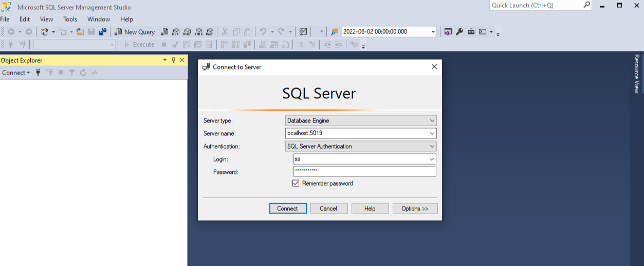Click the Disconnect plug icon in Object Explorer
The image size is (644, 266).
[x=50, y=73]
